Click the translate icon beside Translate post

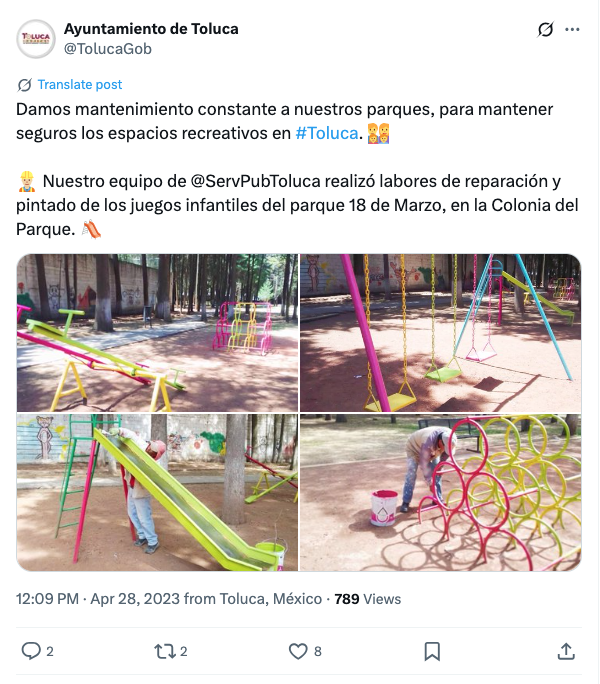(x=24, y=85)
